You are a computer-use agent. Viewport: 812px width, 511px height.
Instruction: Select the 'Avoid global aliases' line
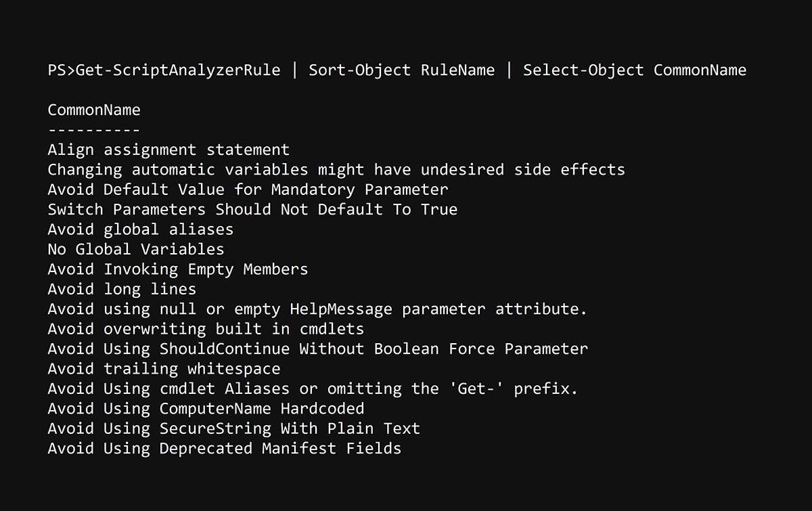[x=141, y=229]
